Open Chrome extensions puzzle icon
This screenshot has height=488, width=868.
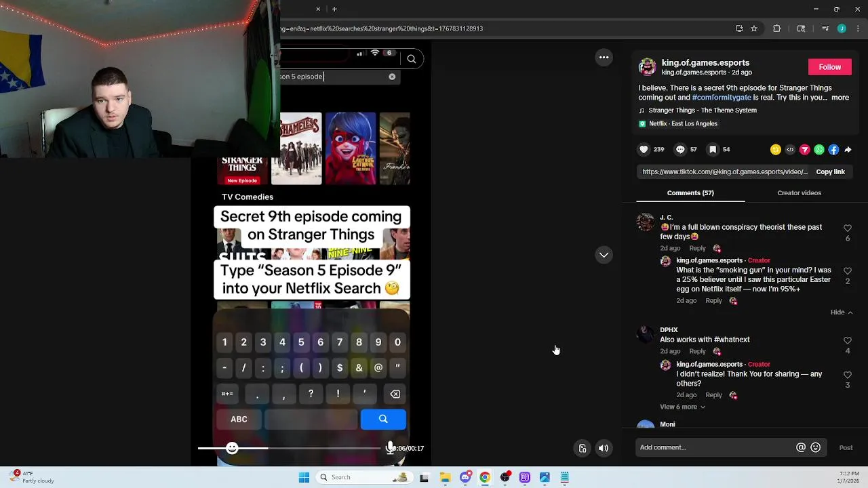(777, 28)
